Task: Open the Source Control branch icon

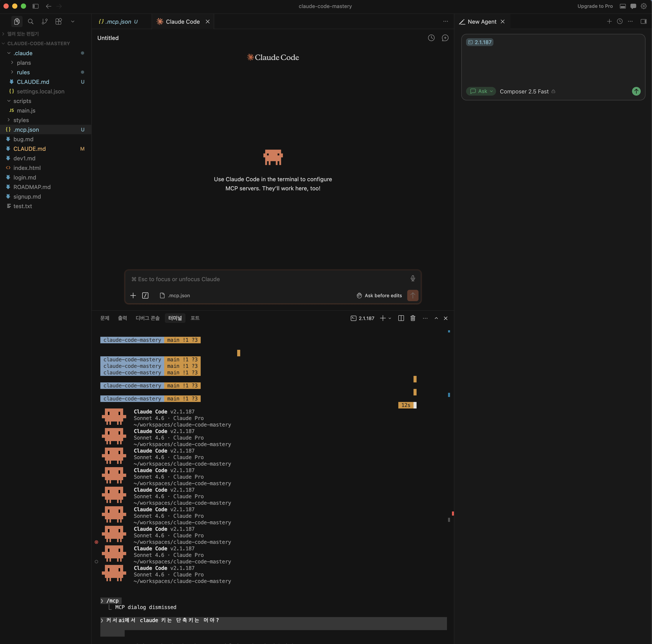Action: [45, 22]
